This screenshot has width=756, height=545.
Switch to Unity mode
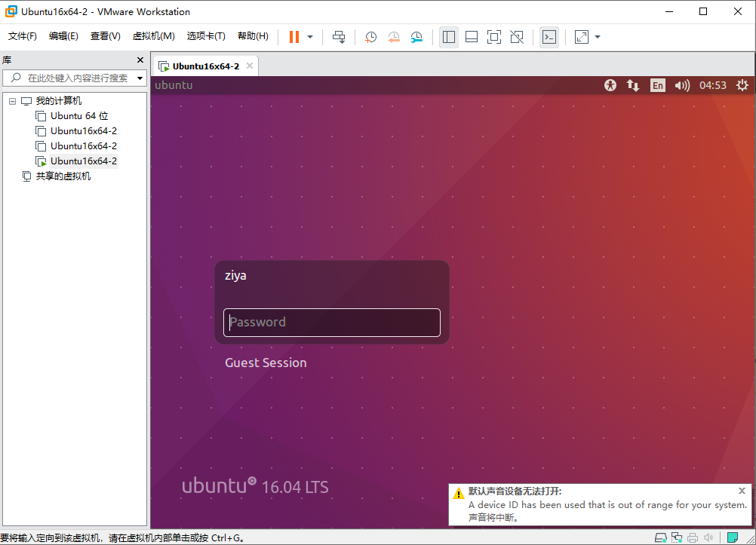coord(517,37)
